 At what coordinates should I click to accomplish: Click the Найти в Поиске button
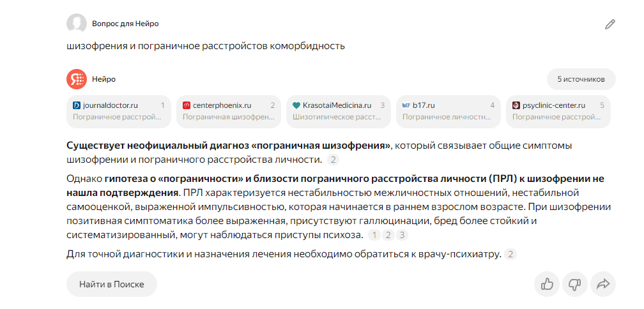pyautogui.click(x=112, y=284)
